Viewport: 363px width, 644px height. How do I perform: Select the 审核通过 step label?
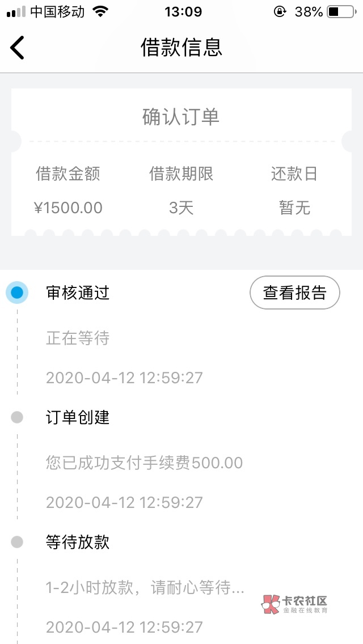pyautogui.click(x=78, y=293)
